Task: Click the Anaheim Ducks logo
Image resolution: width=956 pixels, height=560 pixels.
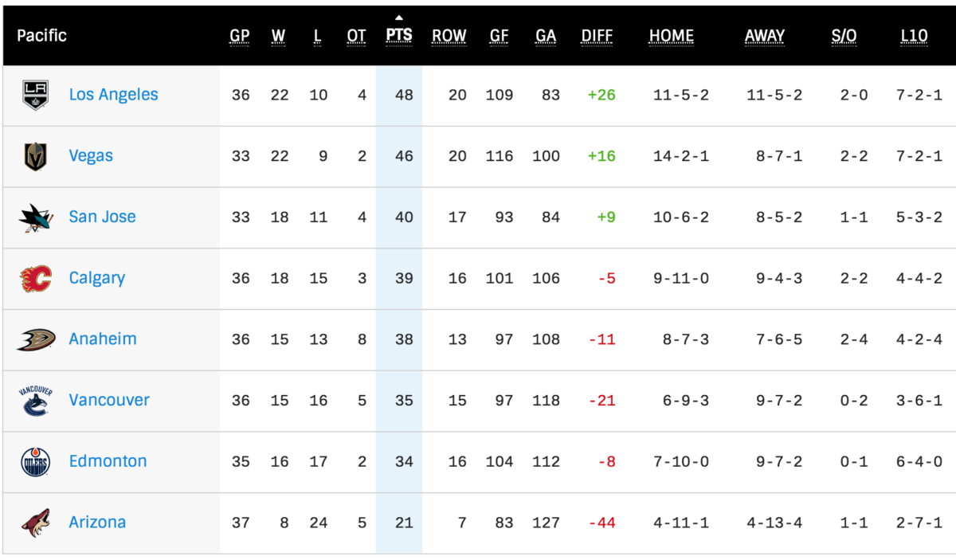Action: click(x=36, y=339)
